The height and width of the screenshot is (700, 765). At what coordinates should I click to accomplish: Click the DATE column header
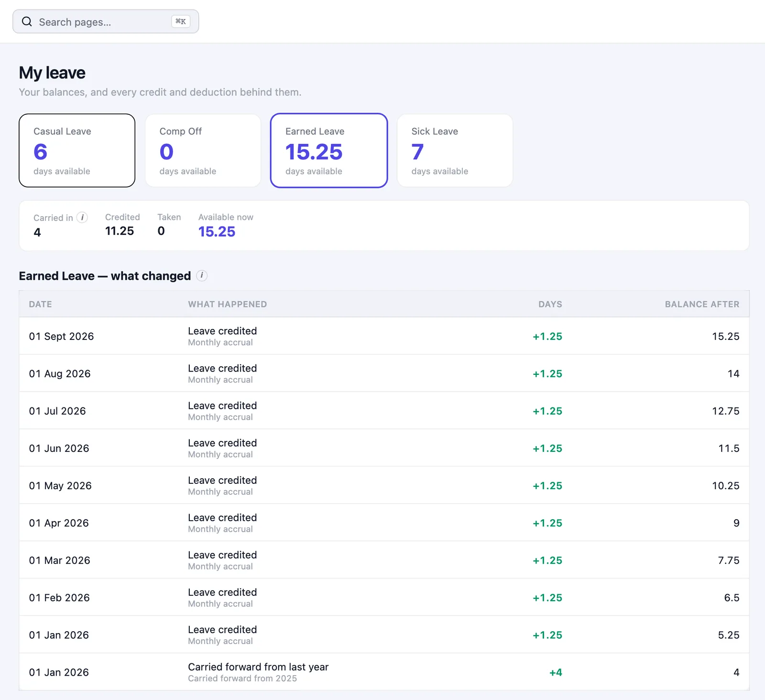(41, 304)
